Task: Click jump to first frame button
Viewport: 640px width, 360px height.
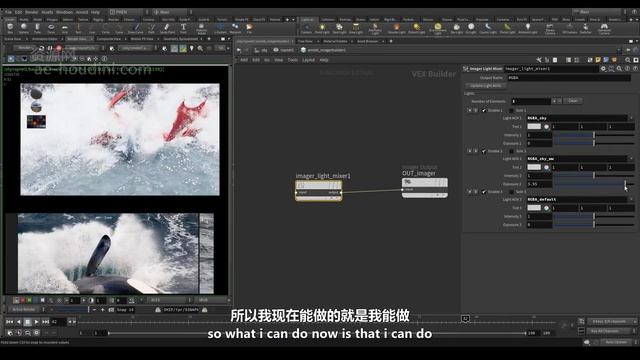Action: (9, 322)
